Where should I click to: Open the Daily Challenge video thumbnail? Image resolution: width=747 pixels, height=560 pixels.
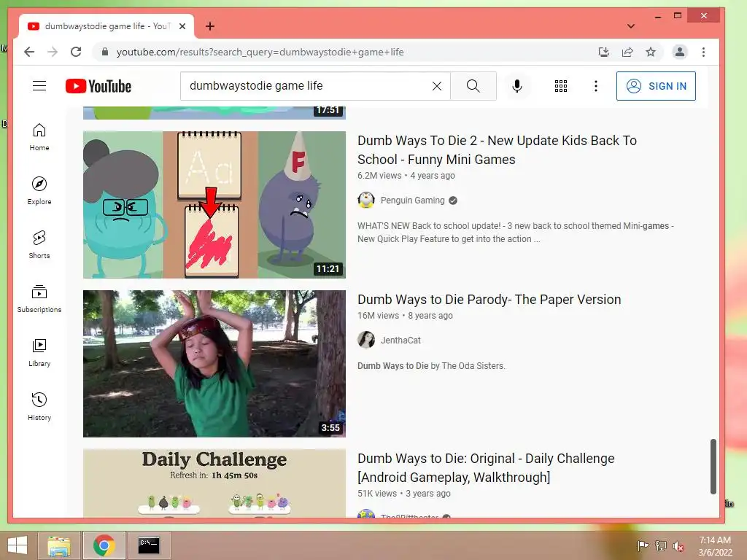(x=214, y=483)
